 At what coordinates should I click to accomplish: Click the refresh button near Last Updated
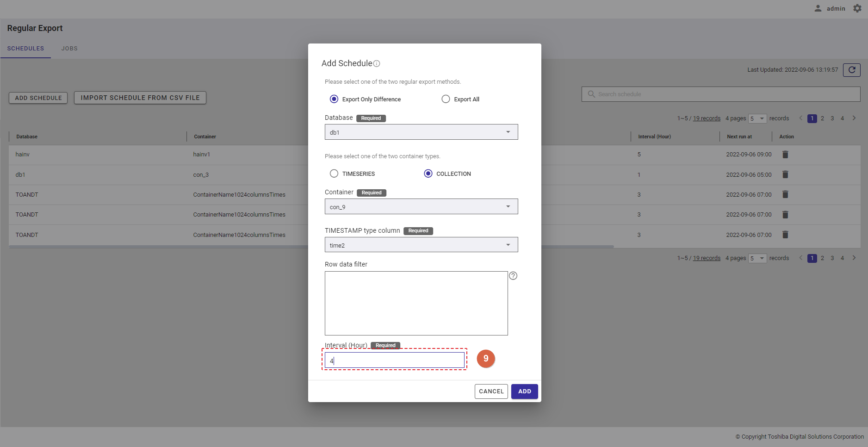(x=852, y=70)
